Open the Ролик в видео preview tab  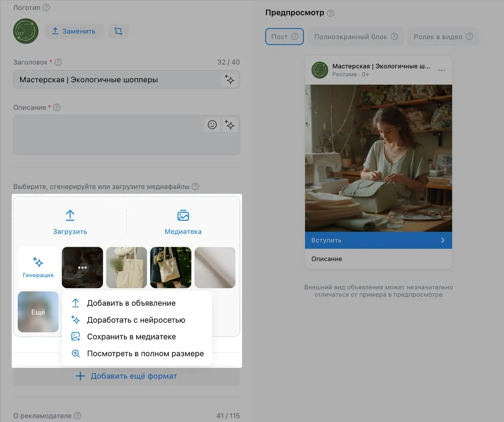(x=443, y=36)
